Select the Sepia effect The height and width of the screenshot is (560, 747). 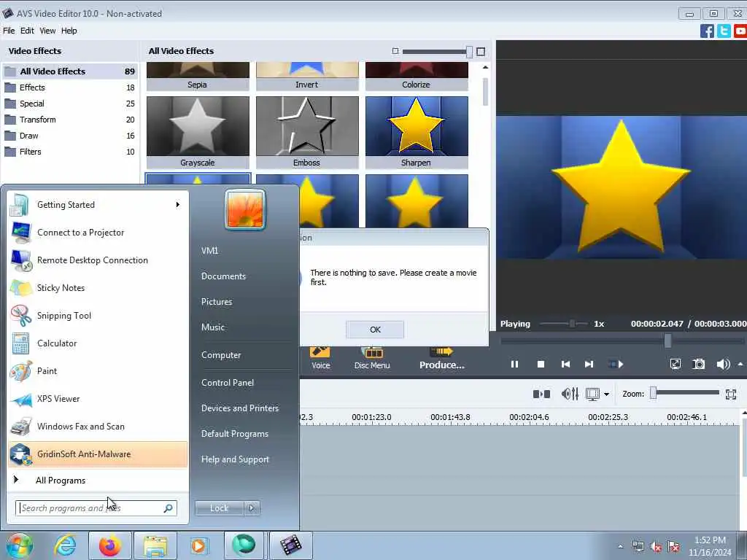198,76
